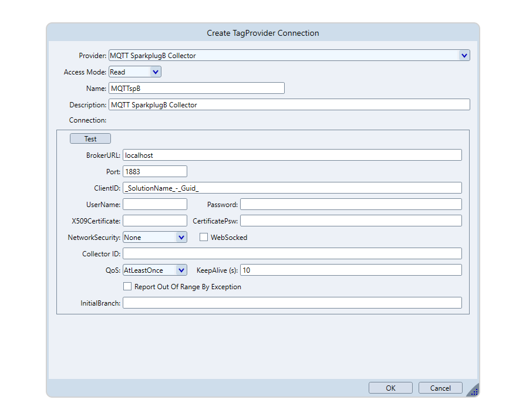This screenshot has width=526, height=420.
Task: Grab the dialog resize grip corner
Action: 473,391
